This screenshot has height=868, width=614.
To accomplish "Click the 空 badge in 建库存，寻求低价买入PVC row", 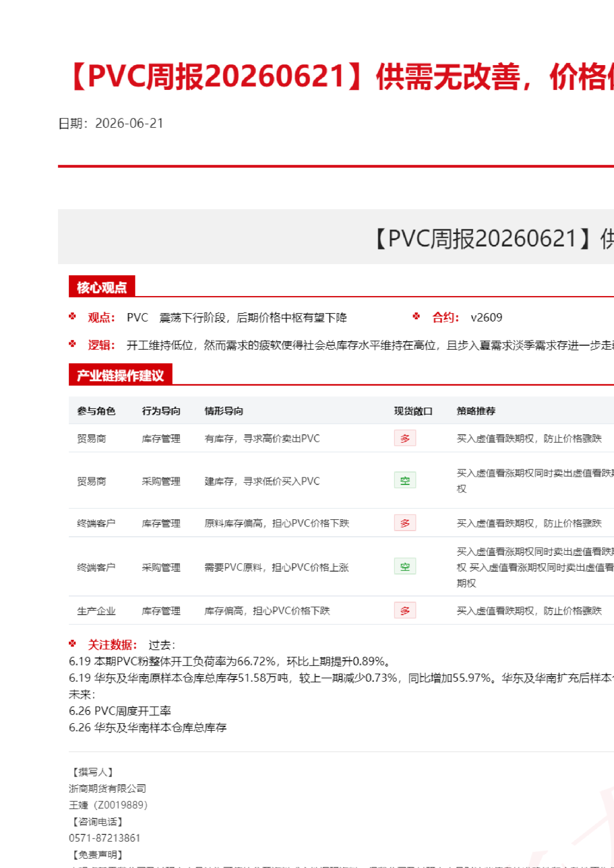I will (405, 481).
